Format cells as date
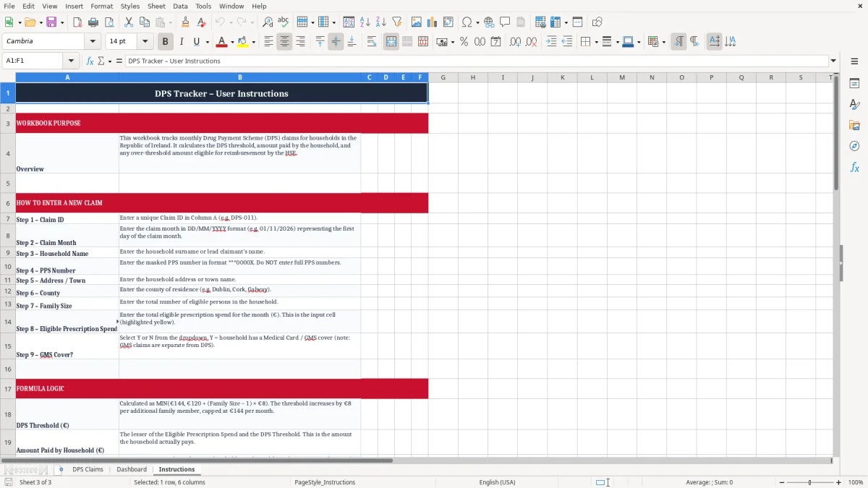 (x=495, y=42)
